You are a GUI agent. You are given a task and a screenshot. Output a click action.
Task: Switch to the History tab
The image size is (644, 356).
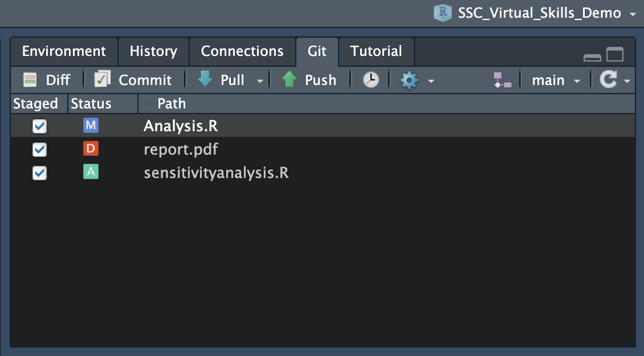pyautogui.click(x=153, y=51)
